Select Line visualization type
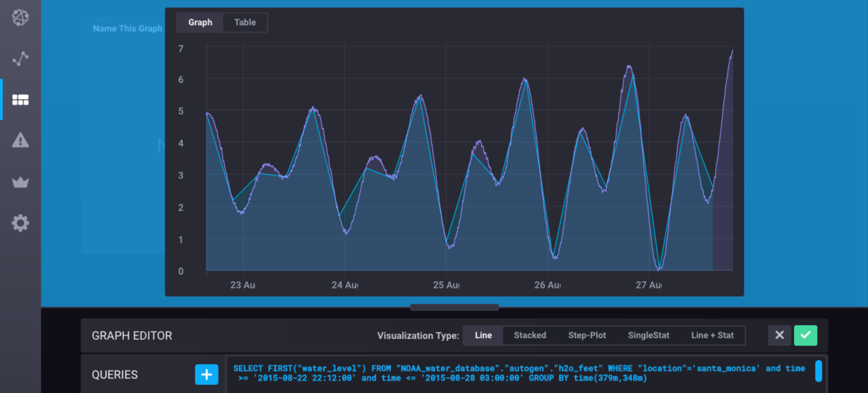The width and height of the screenshot is (868, 393). pos(483,335)
